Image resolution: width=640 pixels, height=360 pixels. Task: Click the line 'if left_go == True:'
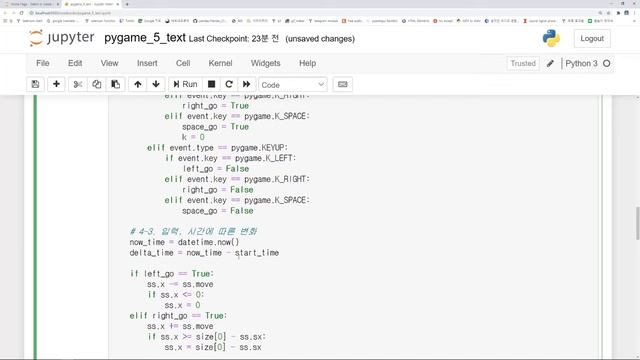tap(172, 273)
